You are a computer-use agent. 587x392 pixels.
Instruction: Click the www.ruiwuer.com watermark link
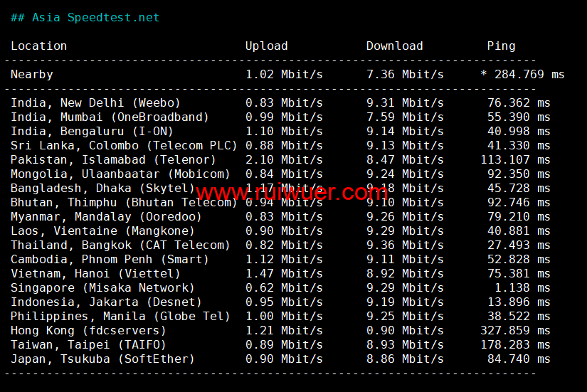[x=292, y=192]
